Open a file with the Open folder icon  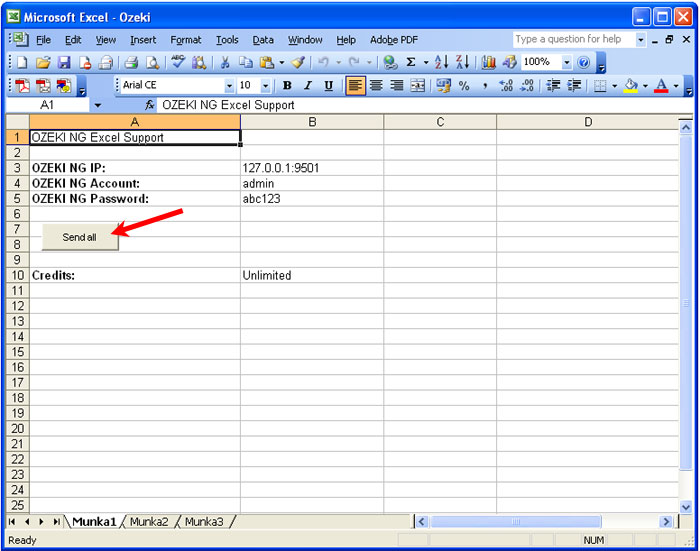click(x=43, y=63)
